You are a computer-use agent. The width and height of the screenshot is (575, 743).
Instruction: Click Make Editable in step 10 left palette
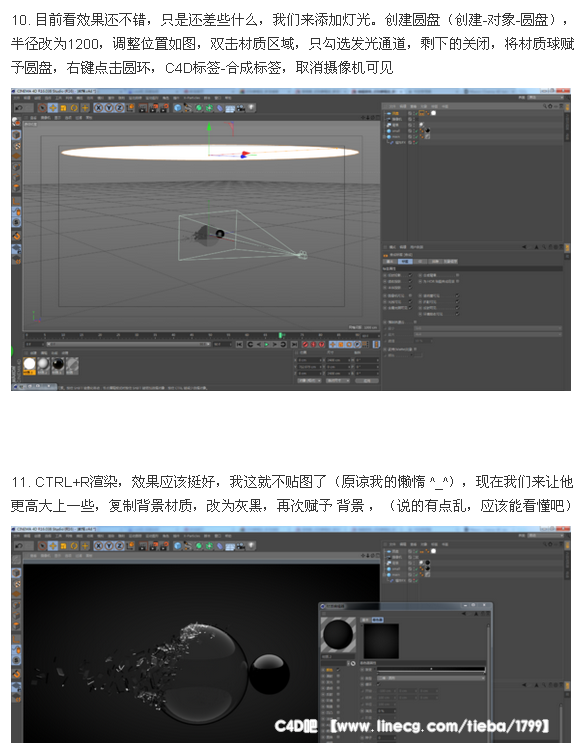[x=16, y=122]
